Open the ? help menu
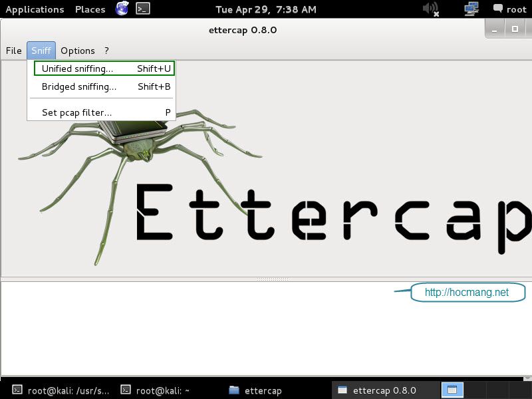Screen dimensions: 532x399 [106, 51]
